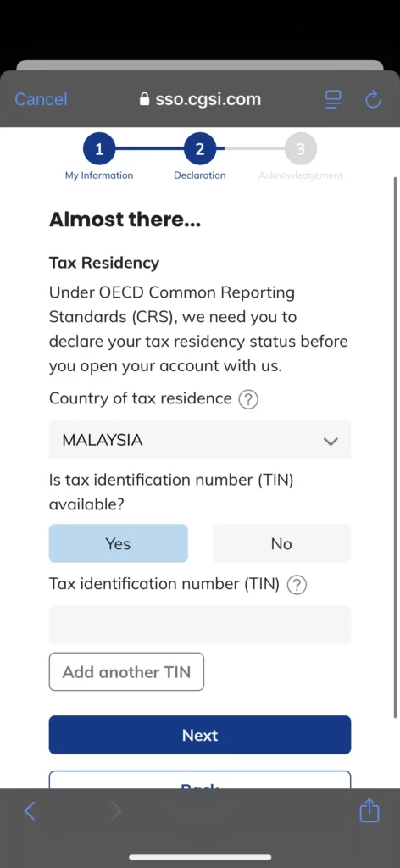
Task: Select step 3 Acknowledgement
Action: click(300, 149)
